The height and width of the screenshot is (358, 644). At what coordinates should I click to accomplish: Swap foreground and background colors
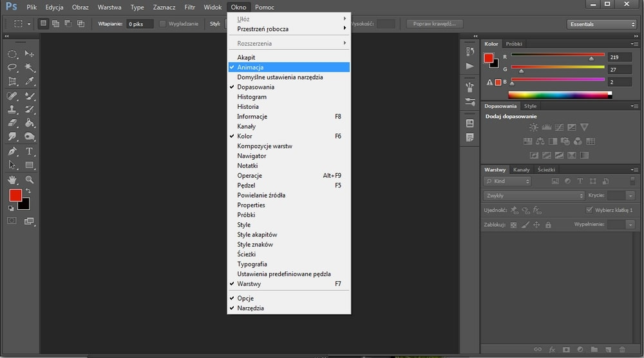[x=28, y=191]
